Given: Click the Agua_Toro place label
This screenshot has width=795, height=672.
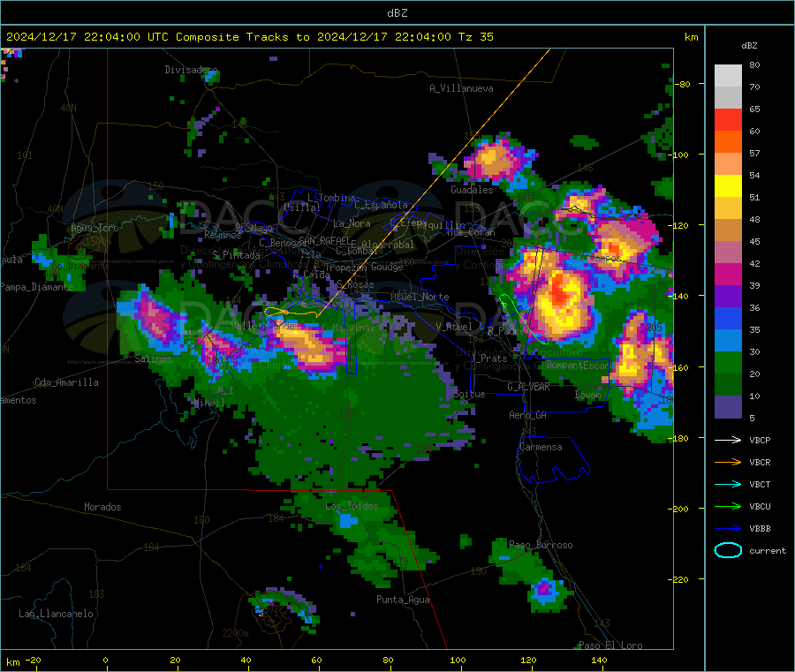Looking at the screenshot, I should 95,228.
